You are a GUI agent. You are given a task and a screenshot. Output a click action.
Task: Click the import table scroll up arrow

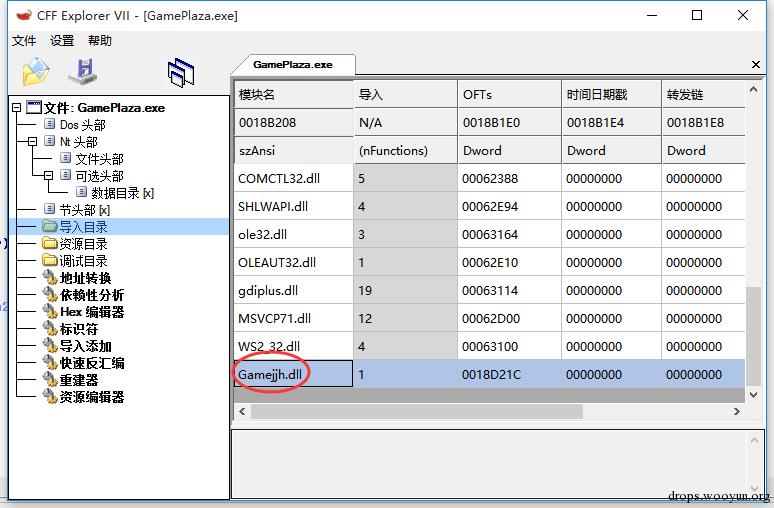coord(753,89)
